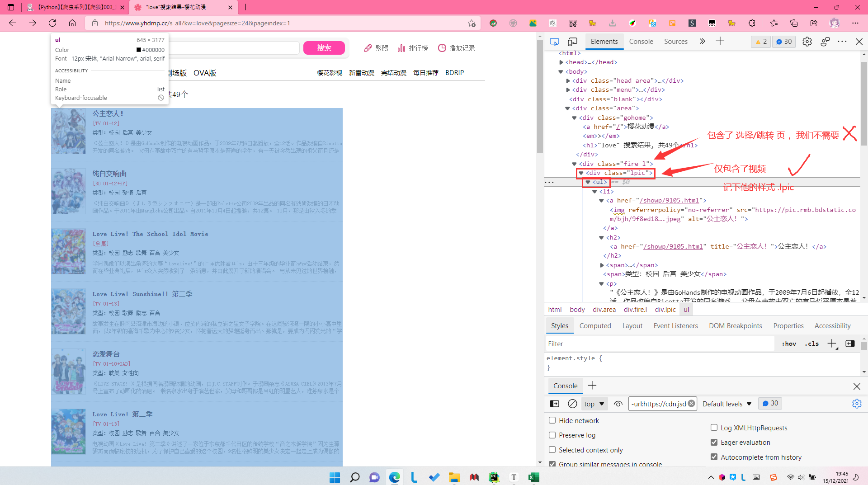
Task: Open collections icon in browser toolbar
Action: pyautogui.click(x=794, y=23)
